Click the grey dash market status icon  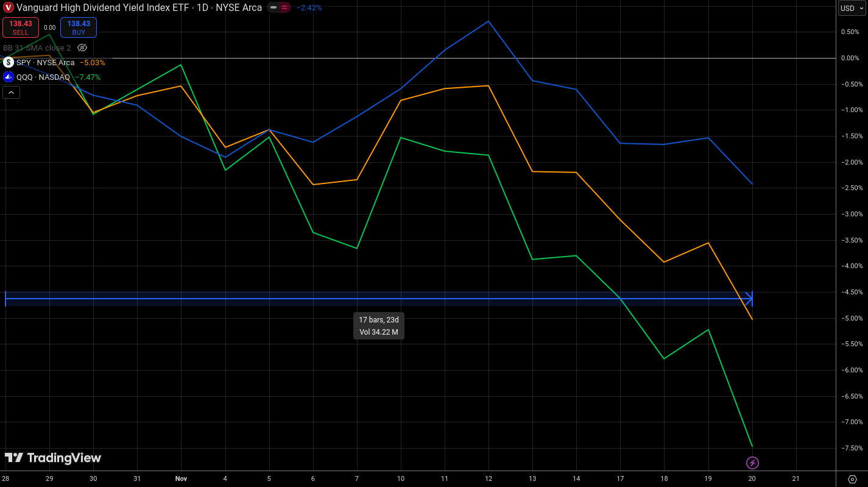point(273,8)
